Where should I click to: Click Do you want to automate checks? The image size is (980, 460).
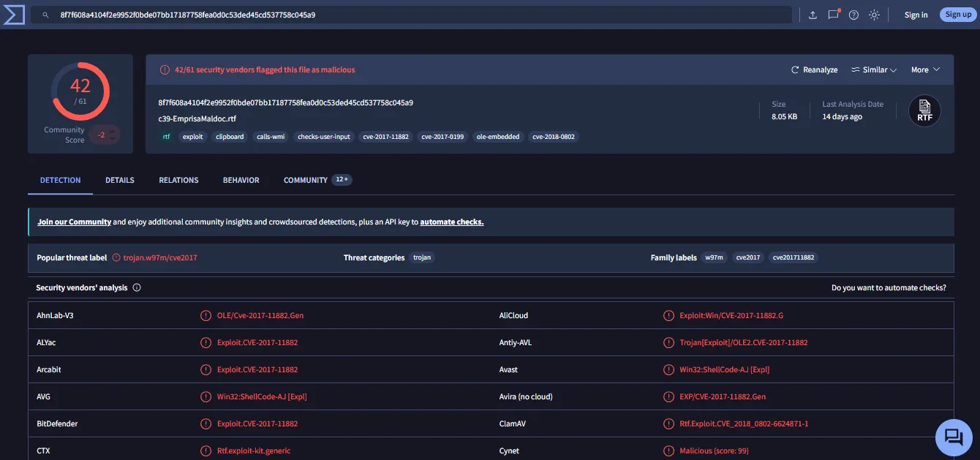[x=889, y=288]
